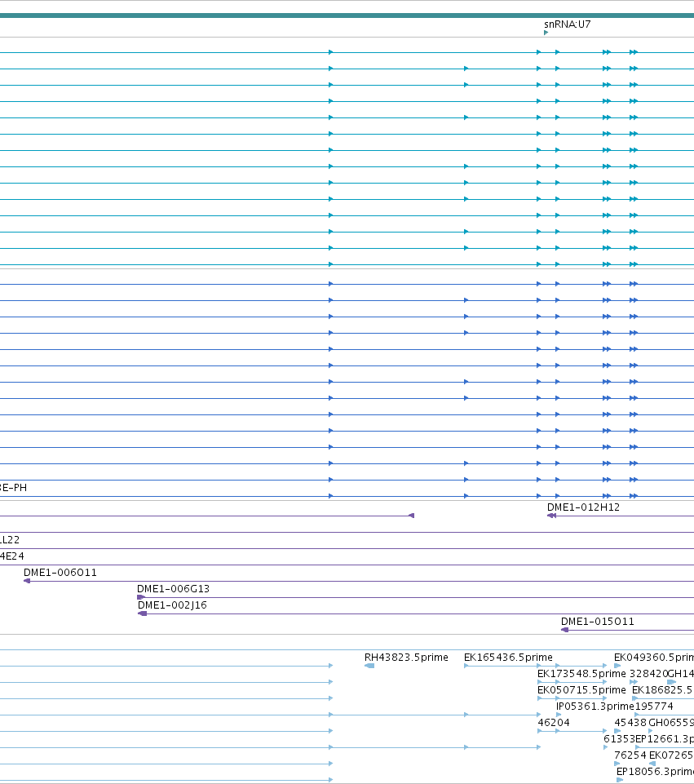Viewport: 694px width, 784px height.
Task: Select the 195774 EST label
Action: click(654, 706)
